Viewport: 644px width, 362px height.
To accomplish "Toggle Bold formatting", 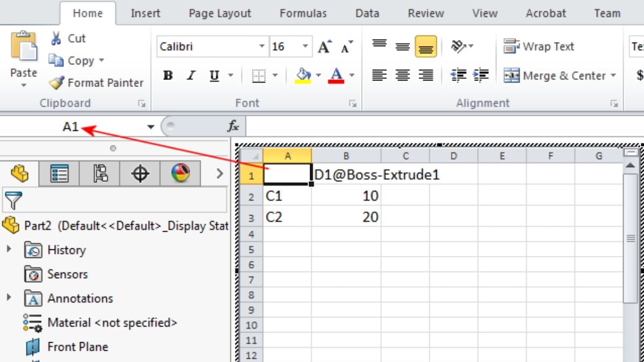I will coord(168,76).
